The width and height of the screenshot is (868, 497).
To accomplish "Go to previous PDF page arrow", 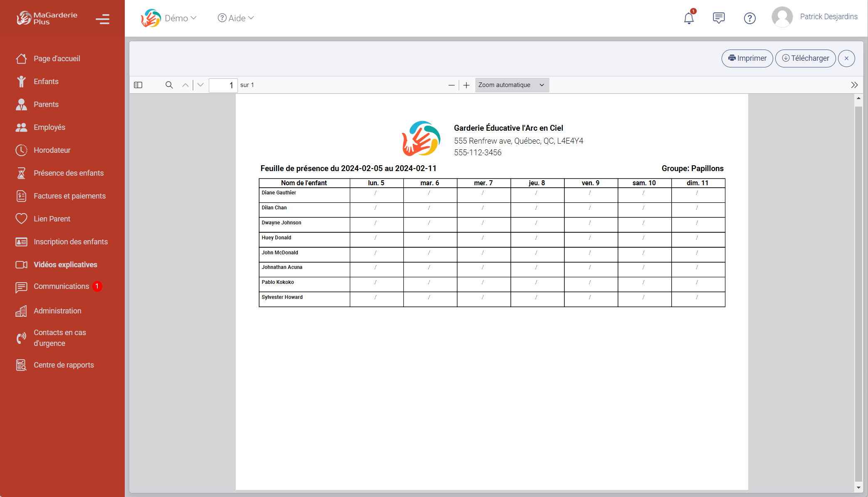I will pos(185,85).
